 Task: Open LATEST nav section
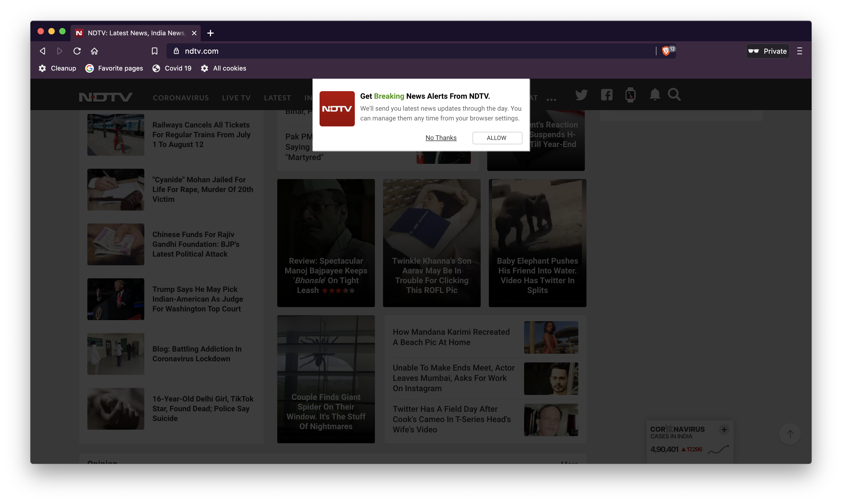pyautogui.click(x=278, y=98)
